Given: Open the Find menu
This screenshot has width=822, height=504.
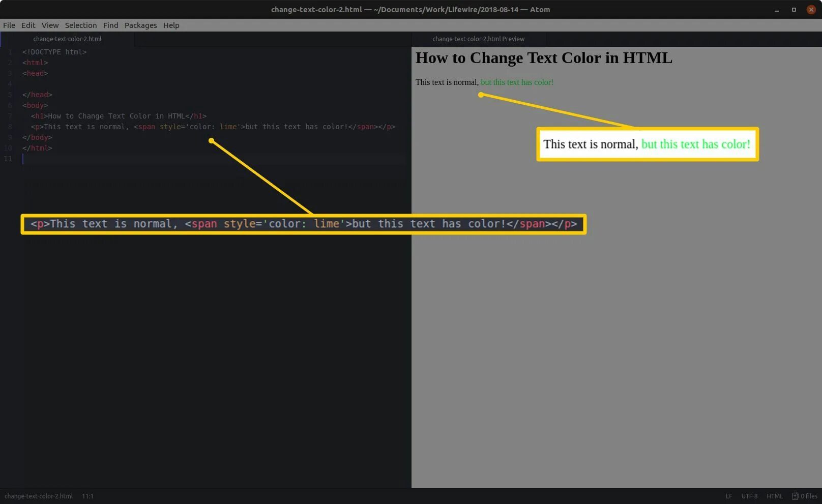Looking at the screenshot, I should pos(110,25).
